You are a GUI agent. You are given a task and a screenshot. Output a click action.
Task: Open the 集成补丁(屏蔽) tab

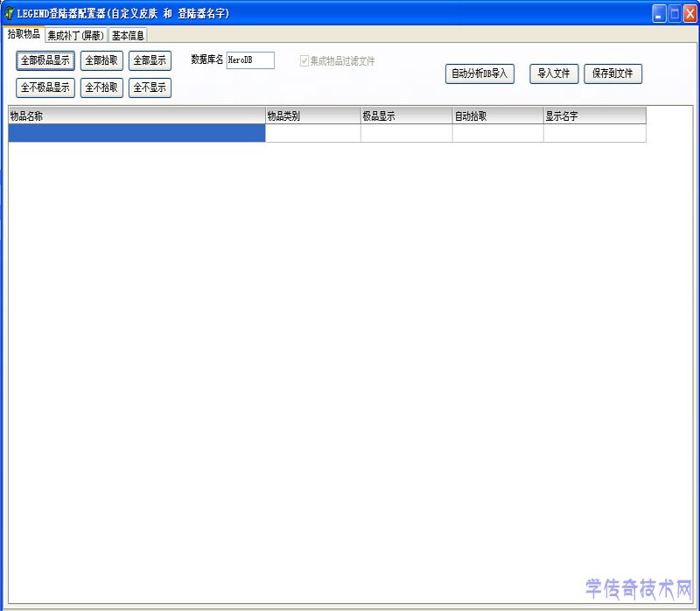point(76,36)
